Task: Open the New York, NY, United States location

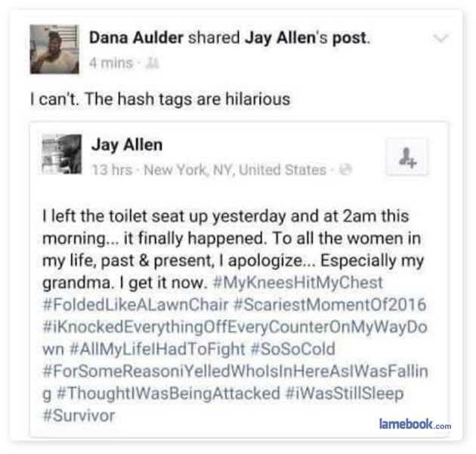Action: click(x=235, y=170)
